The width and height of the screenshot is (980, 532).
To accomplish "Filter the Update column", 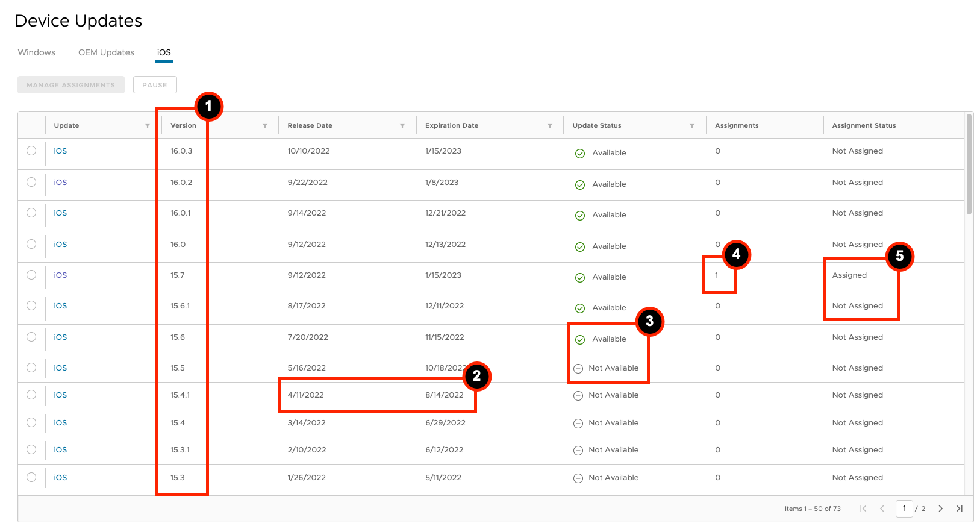I will click(148, 126).
